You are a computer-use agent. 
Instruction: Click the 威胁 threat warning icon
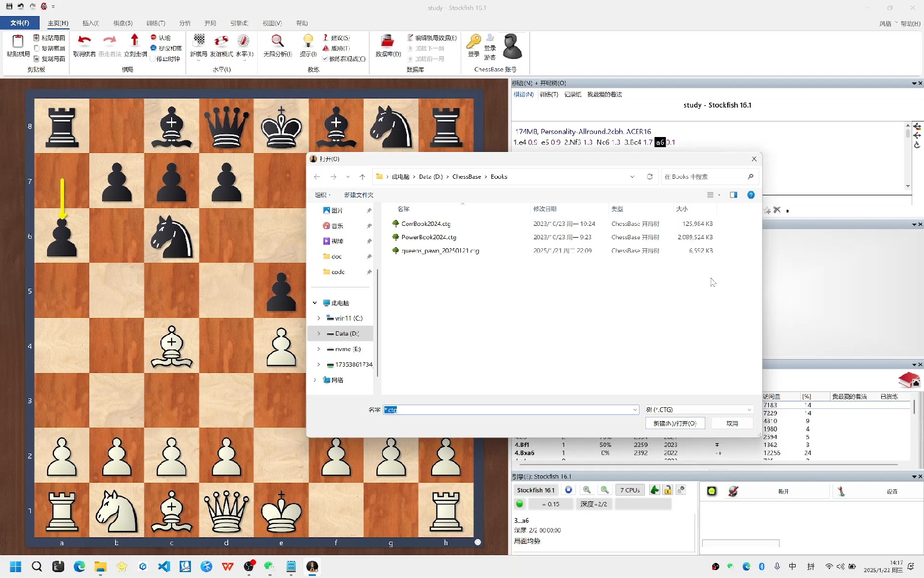[326, 48]
